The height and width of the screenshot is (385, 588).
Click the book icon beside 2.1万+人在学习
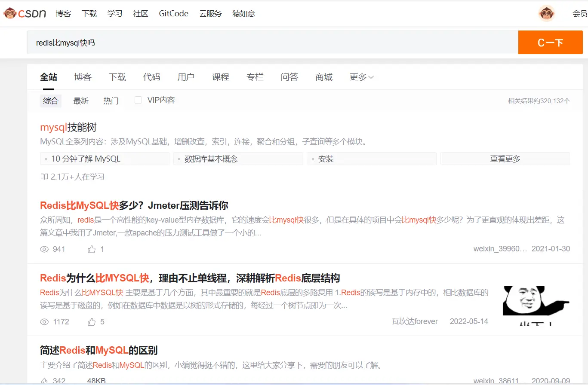pos(44,177)
